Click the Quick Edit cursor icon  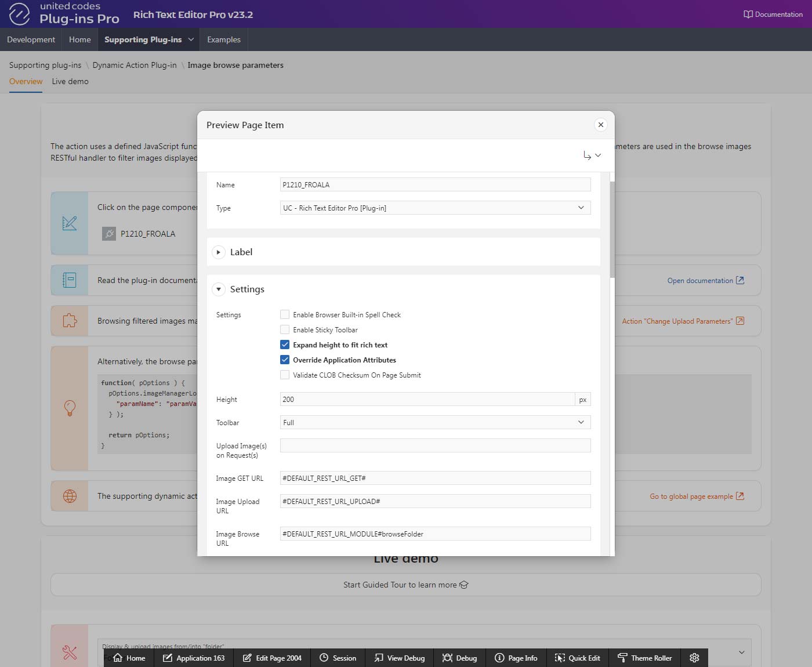[560, 658]
